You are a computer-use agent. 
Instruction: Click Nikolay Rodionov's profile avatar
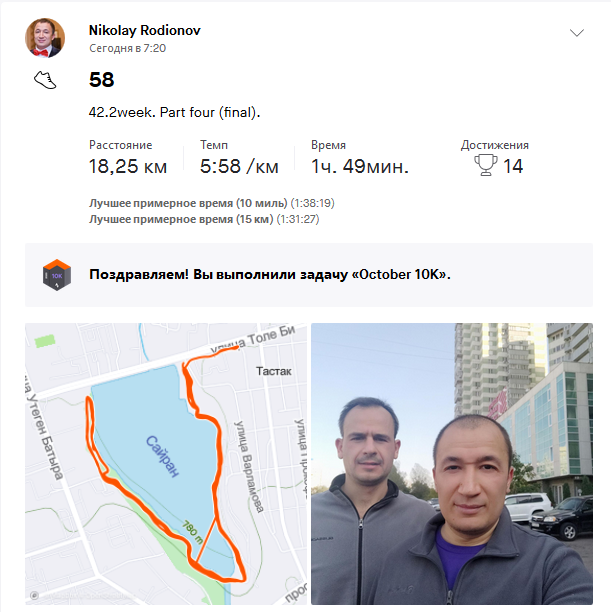45,38
